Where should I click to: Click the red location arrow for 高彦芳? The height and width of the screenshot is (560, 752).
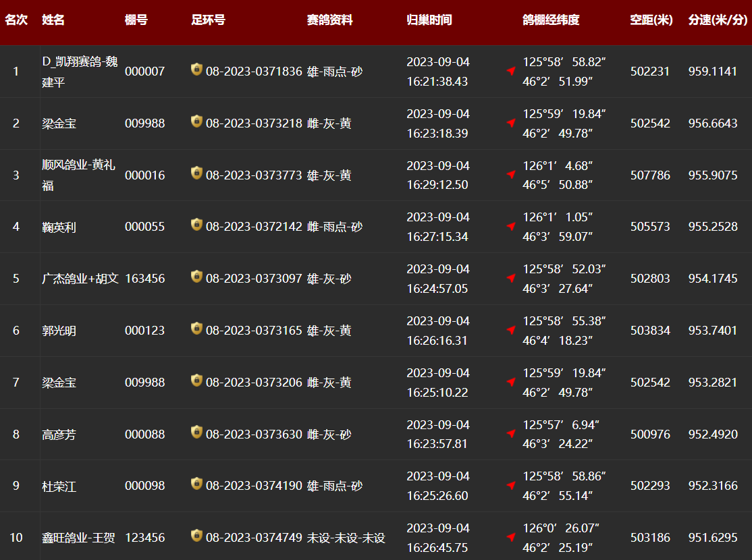pyautogui.click(x=511, y=434)
